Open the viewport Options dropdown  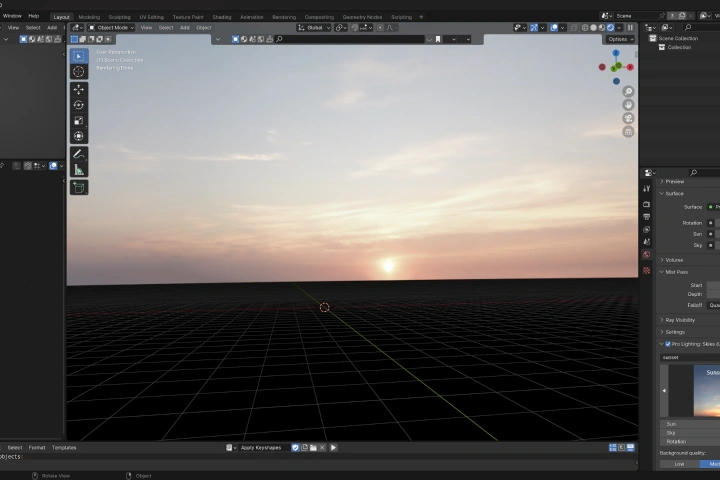click(x=620, y=39)
